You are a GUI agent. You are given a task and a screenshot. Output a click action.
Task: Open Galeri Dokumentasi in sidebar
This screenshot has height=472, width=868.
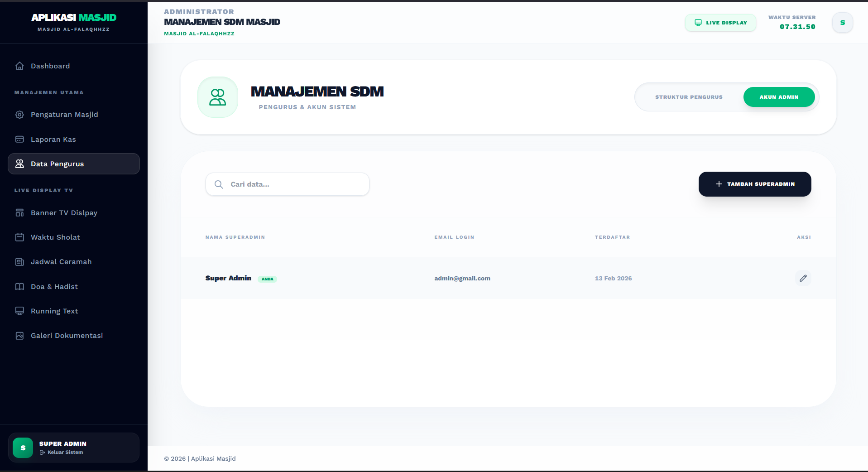(x=74, y=336)
